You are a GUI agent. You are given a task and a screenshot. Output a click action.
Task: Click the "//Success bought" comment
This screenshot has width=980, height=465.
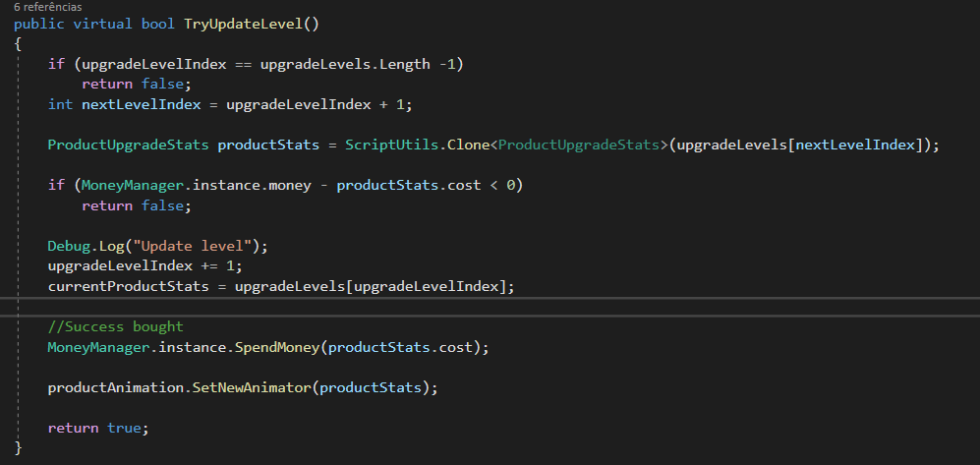116,326
